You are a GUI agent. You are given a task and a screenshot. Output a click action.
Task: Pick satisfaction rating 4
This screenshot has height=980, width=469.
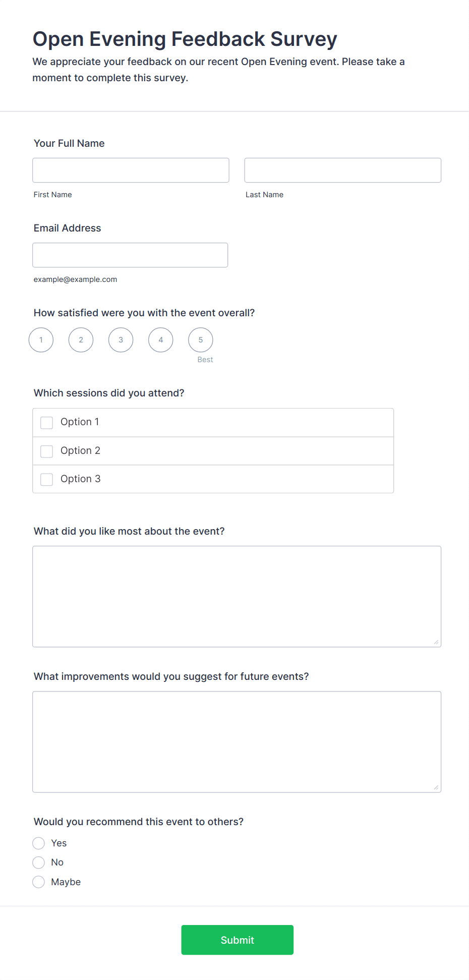tap(160, 340)
